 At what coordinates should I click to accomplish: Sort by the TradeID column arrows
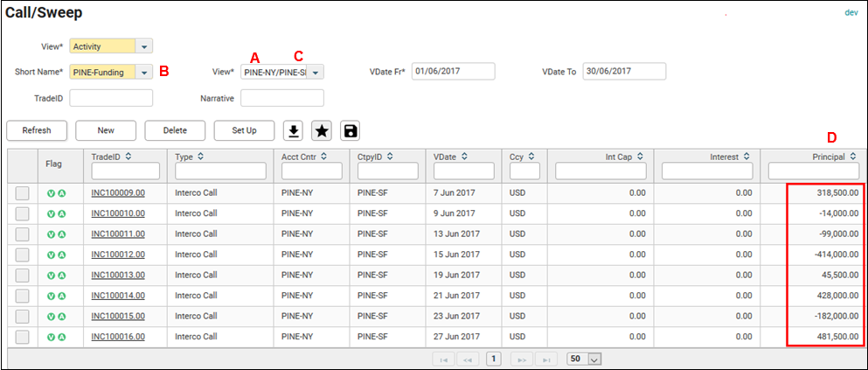pos(129,157)
